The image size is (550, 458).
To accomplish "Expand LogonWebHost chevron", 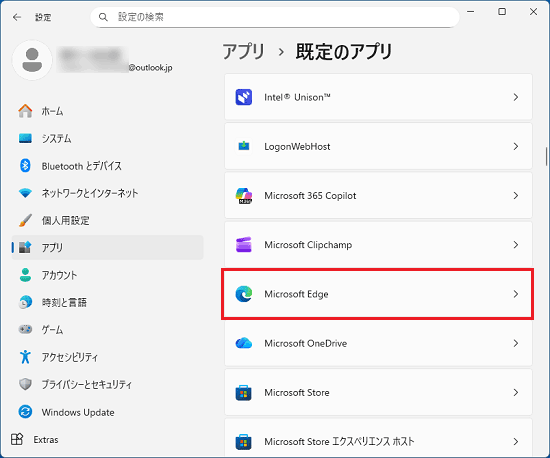I will pyautogui.click(x=515, y=146).
